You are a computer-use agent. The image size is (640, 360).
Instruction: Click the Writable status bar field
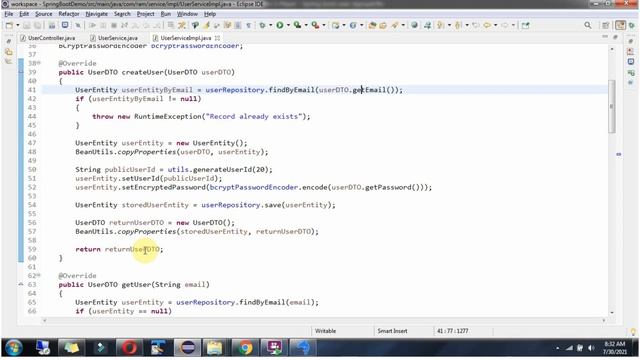click(325, 331)
